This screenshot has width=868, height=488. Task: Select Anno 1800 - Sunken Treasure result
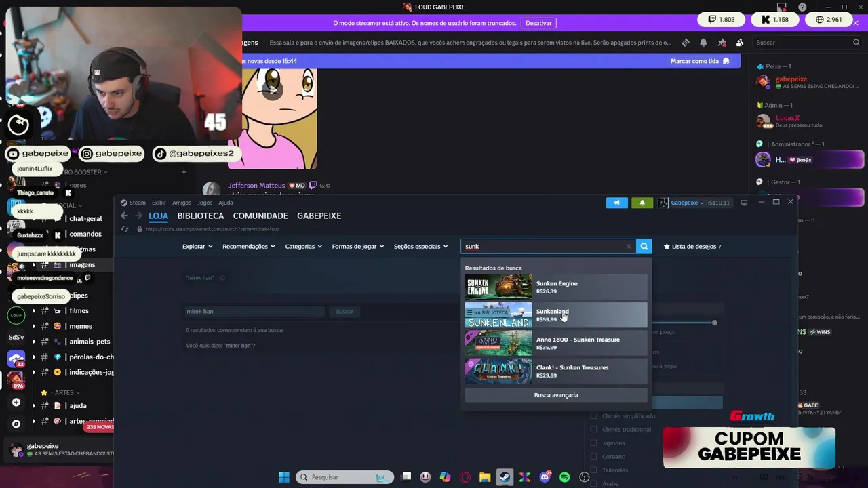coord(556,343)
